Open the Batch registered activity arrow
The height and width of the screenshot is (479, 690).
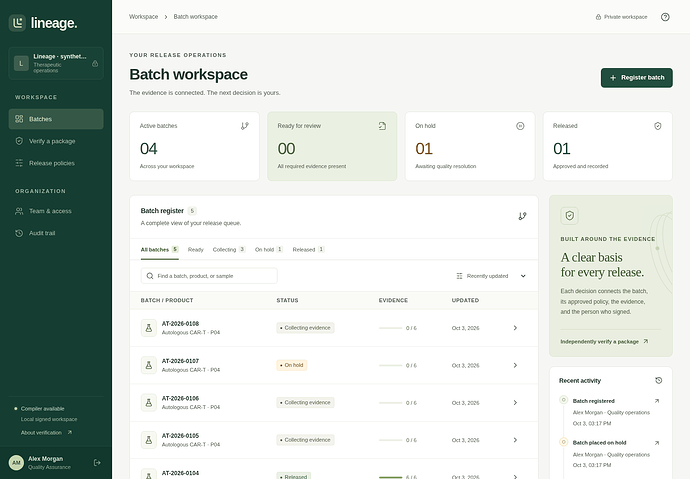click(657, 401)
